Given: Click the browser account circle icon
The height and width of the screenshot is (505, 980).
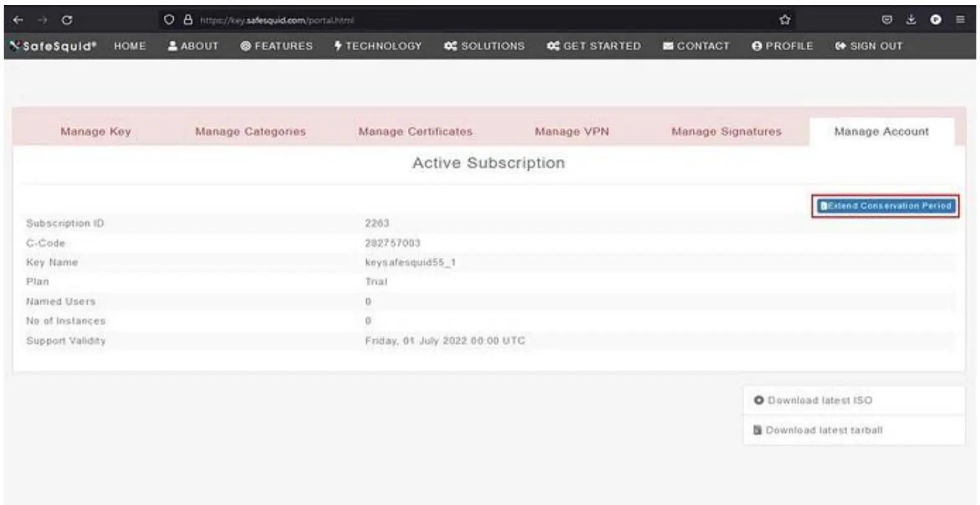Looking at the screenshot, I should [935, 20].
